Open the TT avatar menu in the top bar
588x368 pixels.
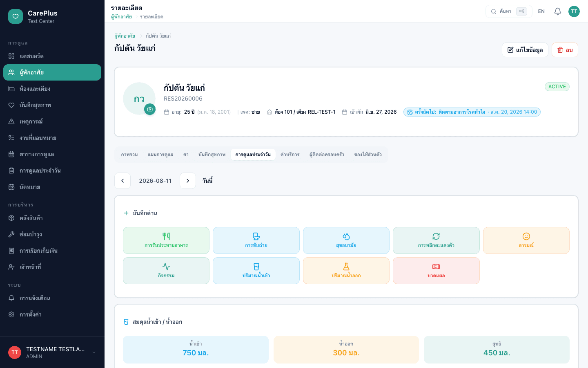[x=574, y=11]
